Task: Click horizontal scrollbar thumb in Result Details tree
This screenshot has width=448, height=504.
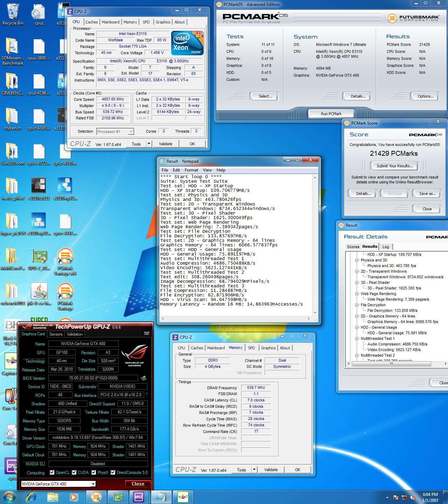Action: pyautogui.click(x=392, y=364)
